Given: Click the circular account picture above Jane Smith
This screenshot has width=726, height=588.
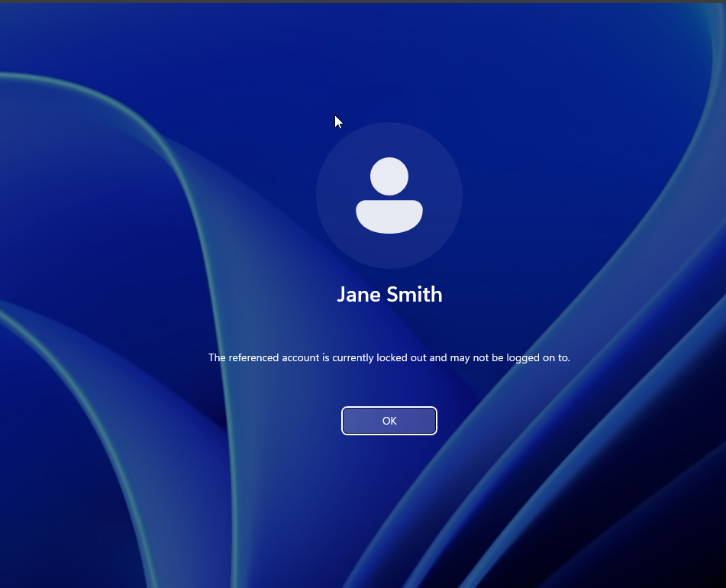Looking at the screenshot, I should click(x=389, y=195).
